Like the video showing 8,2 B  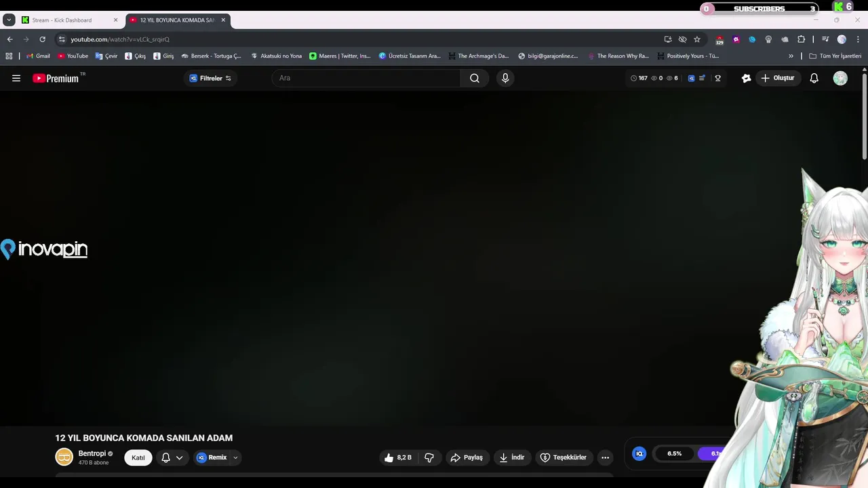pos(397,457)
